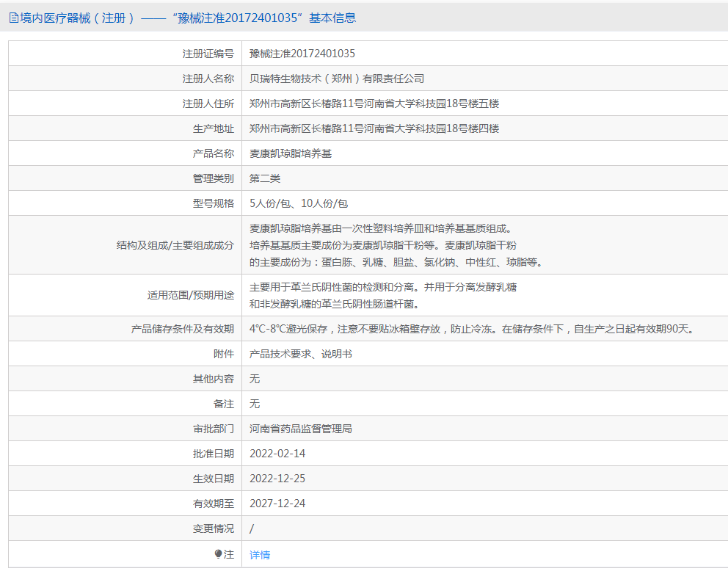This screenshot has width=728, height=574.
Task: Click the document icon in the page header
Action: [13, 18]
